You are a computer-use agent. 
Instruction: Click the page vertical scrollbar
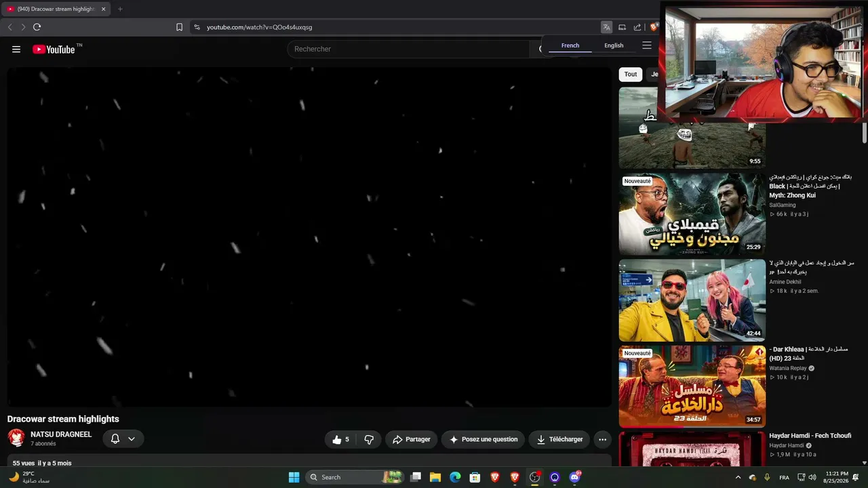(865, 132)
